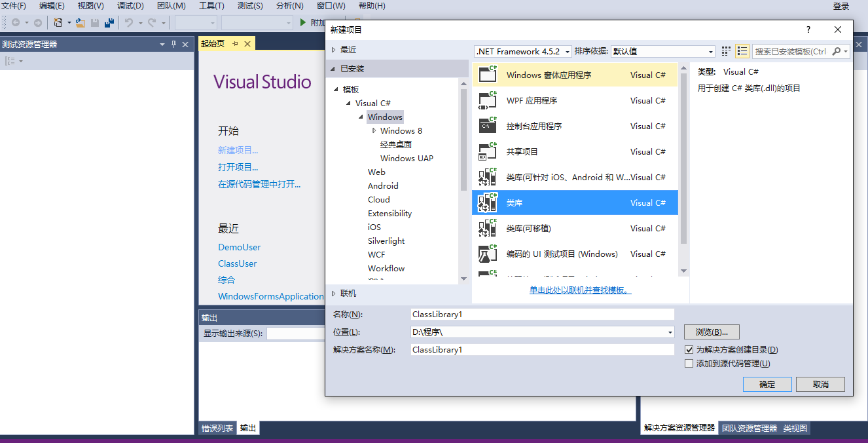Open the 位置 path dropdown arrow

pyautogui.click(x=670, y=332)
